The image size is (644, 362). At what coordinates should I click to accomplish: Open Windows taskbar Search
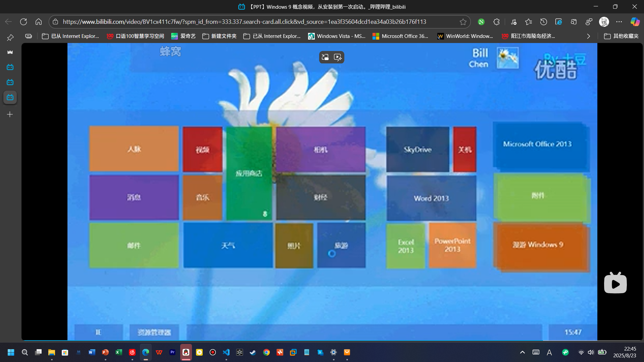pyautogui.click(x=25, y=352)
